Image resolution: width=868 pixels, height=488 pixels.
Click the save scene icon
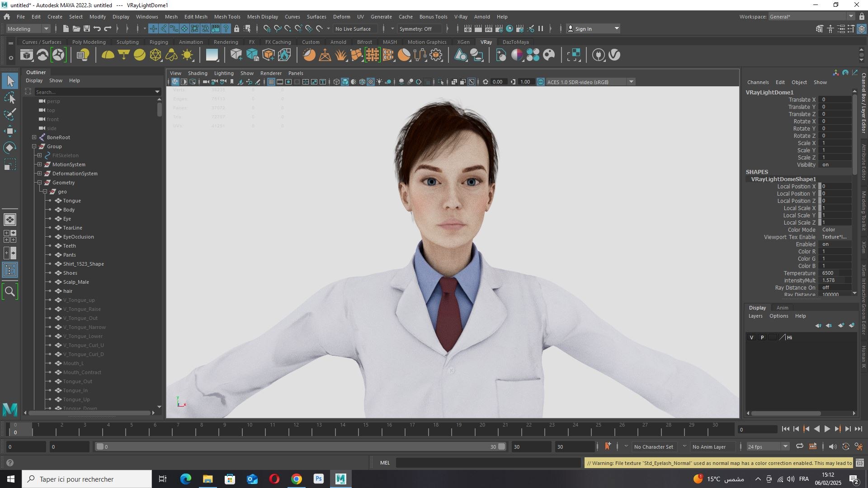point(87,28)
